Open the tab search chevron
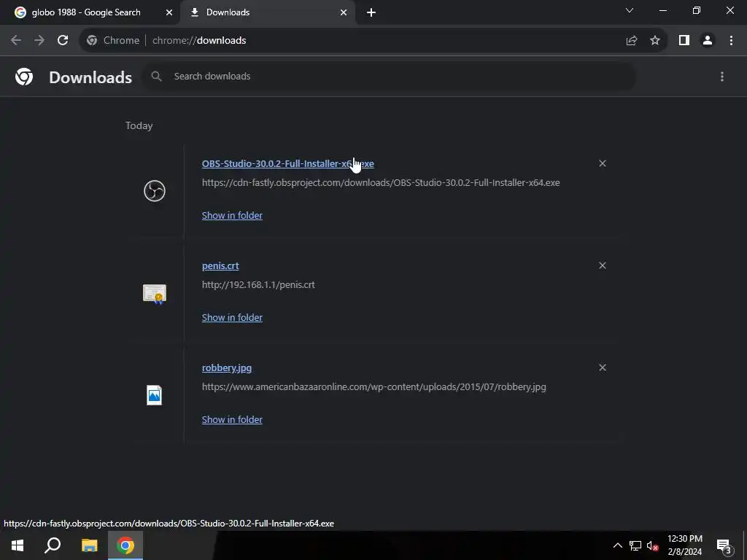 [x=630, y=10]
